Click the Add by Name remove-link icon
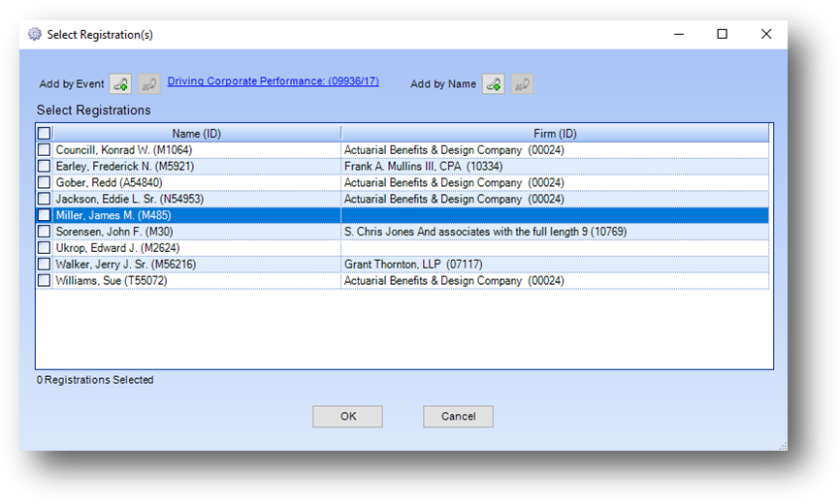This screenshot has width=840, height=504. click(x=522, y=84)
